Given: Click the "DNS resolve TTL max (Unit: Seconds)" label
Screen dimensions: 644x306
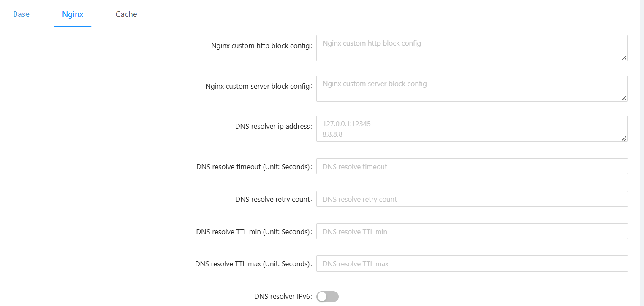Looking at the screenshot, I should tap(253, 264).
